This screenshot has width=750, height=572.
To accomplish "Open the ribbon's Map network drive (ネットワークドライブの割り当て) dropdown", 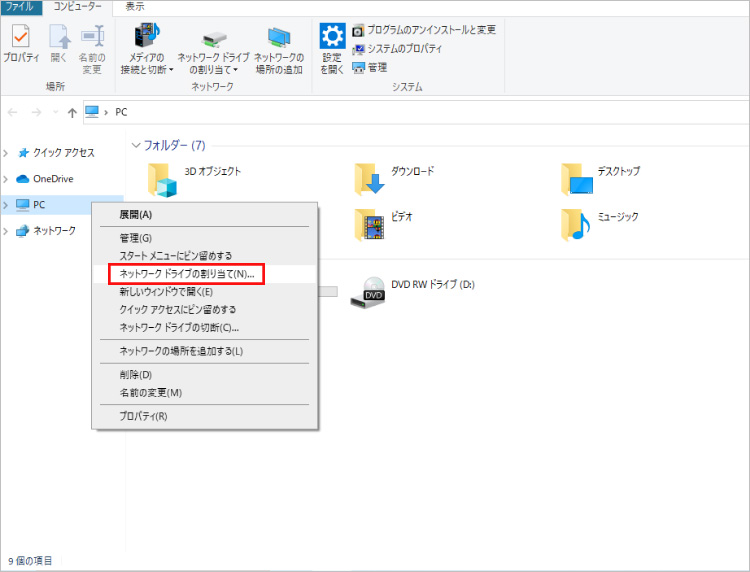I will pos(213,52).
